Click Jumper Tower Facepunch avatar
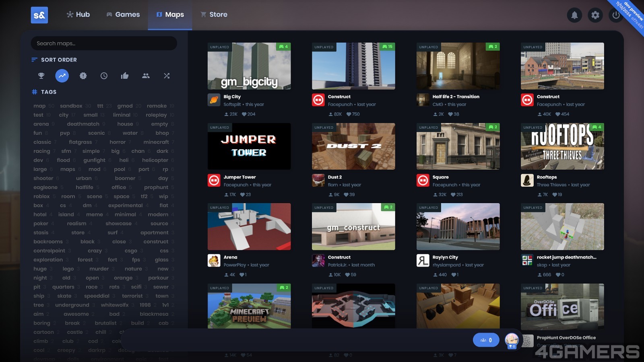644x362 pixels. pos(214,180)
